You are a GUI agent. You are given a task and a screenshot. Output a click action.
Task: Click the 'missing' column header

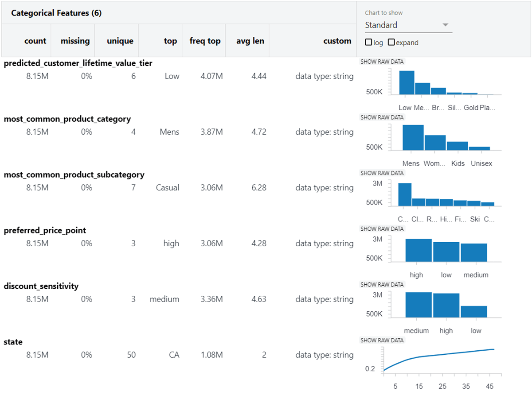pos(75,41)
